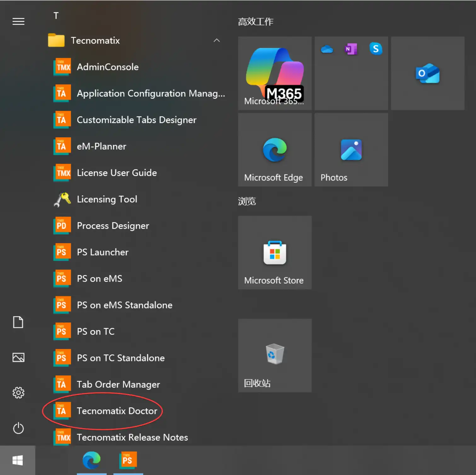Screen dimensions: 476x475
Task: Open the Outlook tile
Action: pos(427,73)
